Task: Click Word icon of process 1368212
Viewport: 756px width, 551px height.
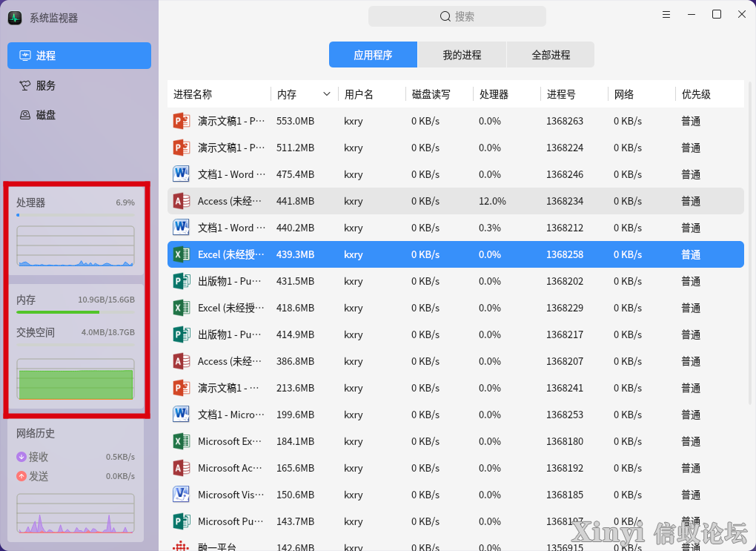Action: click(x=182, y=228)
